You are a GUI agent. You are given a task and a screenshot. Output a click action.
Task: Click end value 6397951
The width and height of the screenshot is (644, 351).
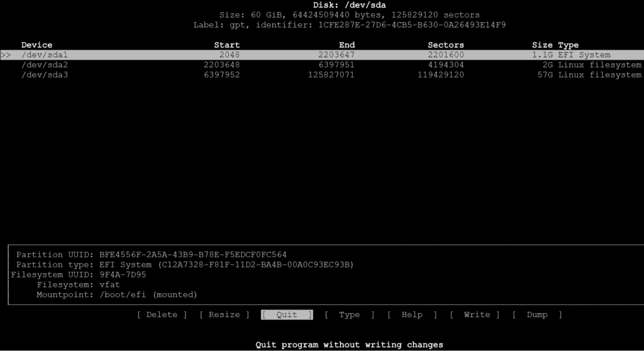(x=336, y=65)
